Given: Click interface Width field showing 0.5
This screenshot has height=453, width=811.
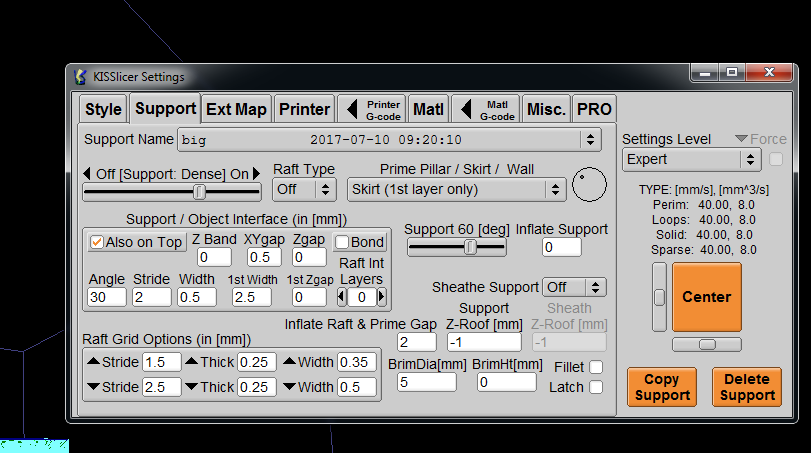Looking at the screenshot, I should pos(197,297).
